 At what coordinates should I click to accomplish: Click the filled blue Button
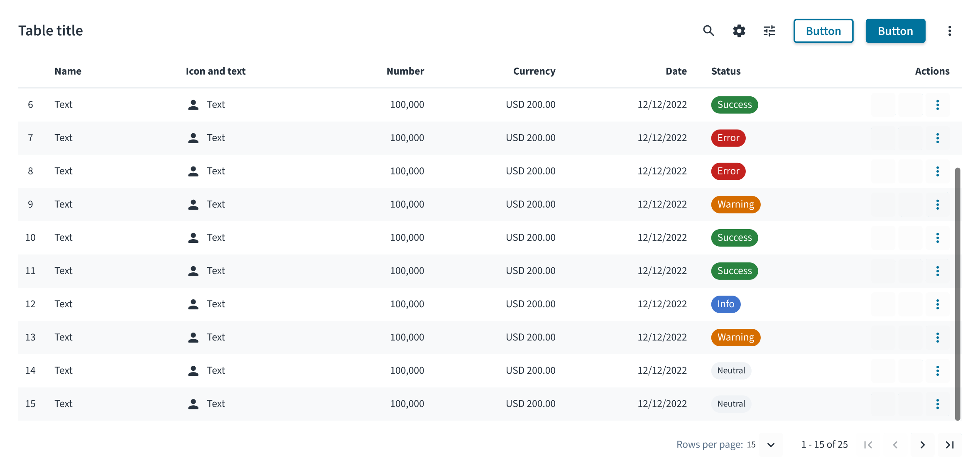[895, 31]
